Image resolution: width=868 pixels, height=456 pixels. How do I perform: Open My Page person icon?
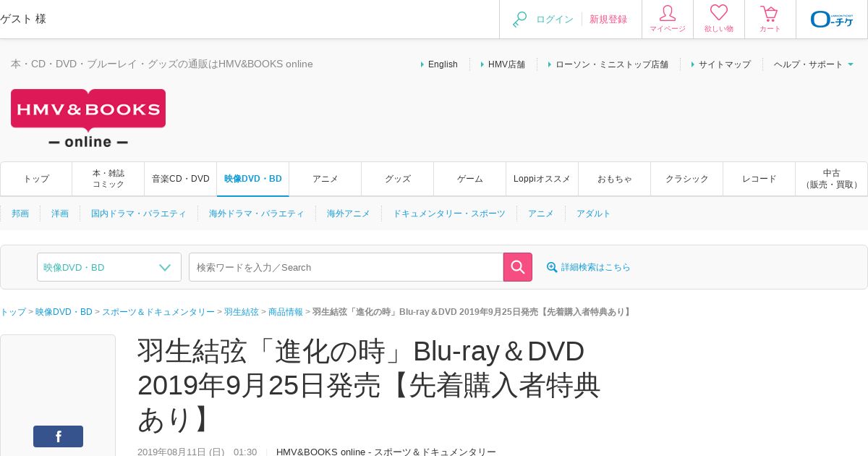click(x=668, y=14)
